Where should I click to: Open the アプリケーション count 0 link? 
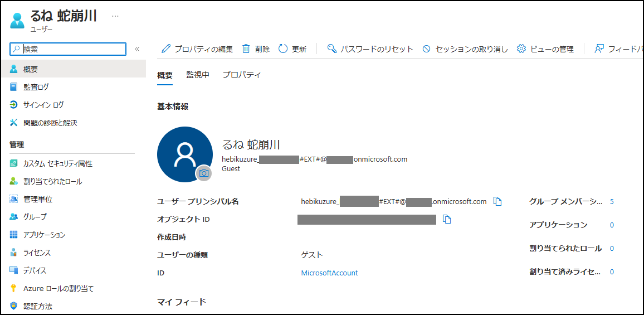[612, 225]
